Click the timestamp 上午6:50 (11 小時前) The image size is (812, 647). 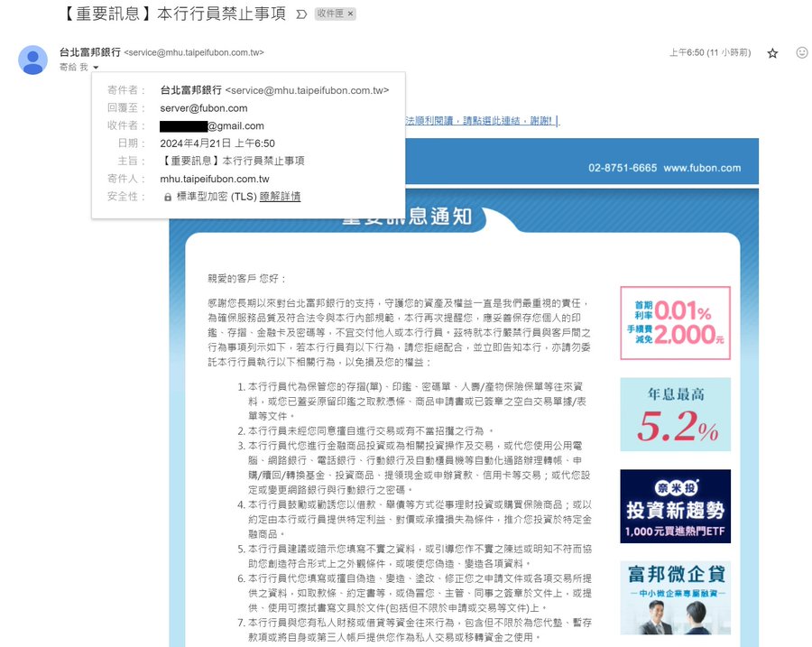tap(710, 52)
